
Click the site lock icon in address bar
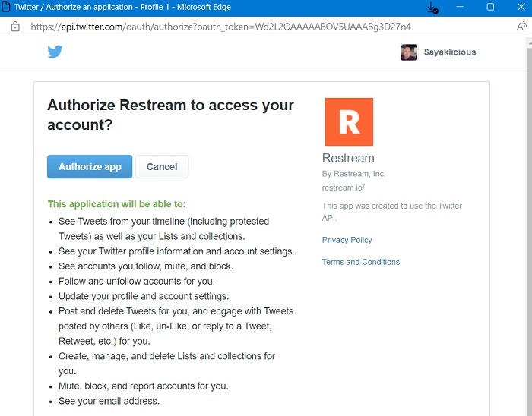click(x=15, y=27)
